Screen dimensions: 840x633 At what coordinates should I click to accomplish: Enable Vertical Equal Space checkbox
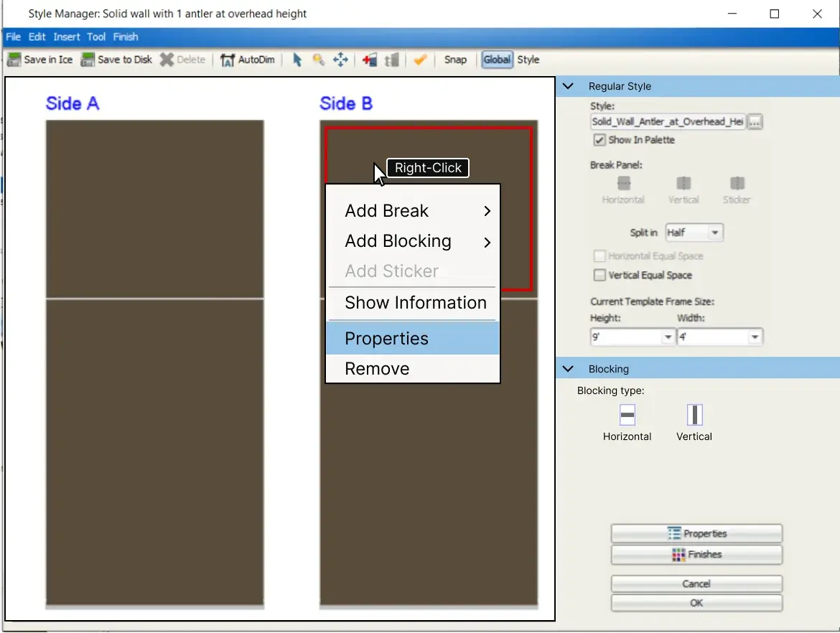click(x=599, y=276)
